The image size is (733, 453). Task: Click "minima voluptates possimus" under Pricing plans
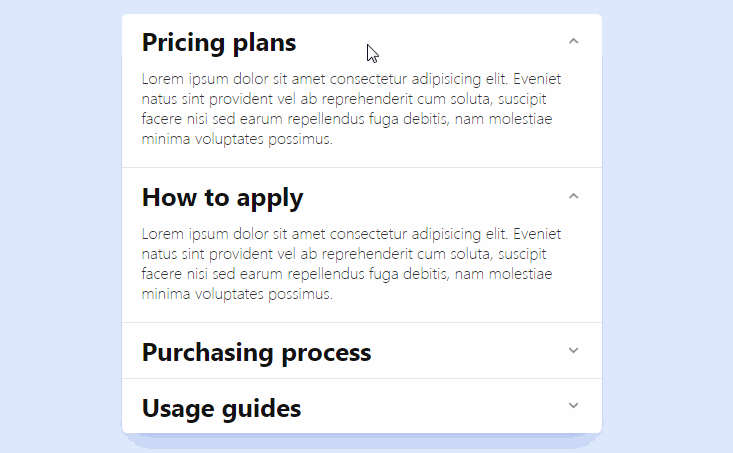pyautogui.click(x=236, y=140)
